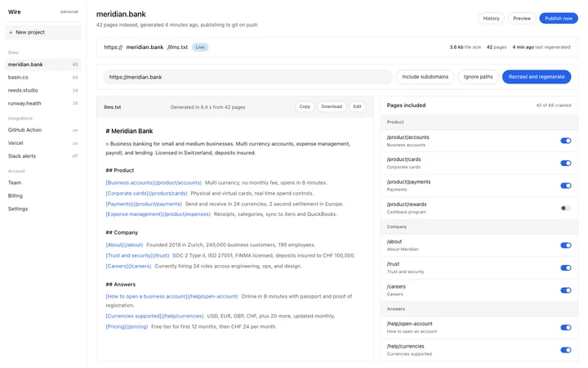Click the '## Product' heading in llms.txt
Viewport: 588px width, 368px height.
pos(119,170)
